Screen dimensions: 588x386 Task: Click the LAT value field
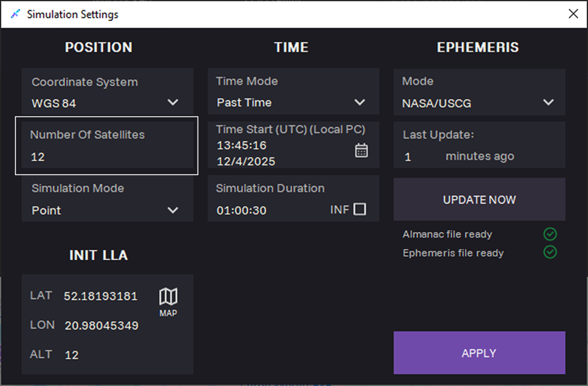coord(100,296)
